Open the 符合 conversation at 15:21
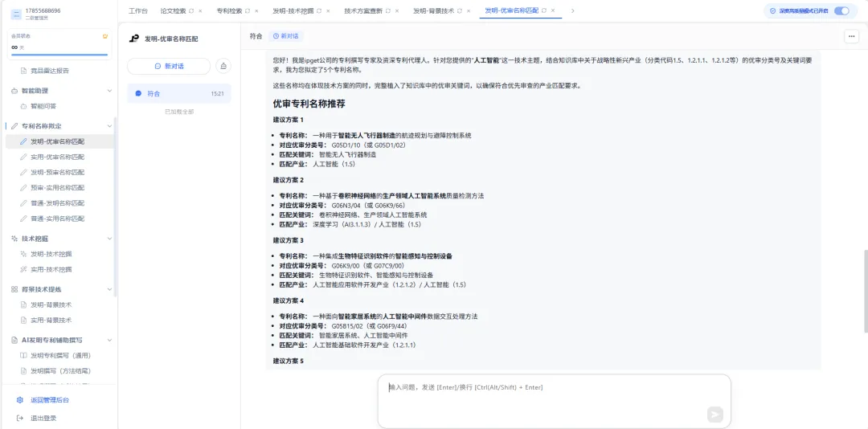The image size is (868, 429). (178, 93)
